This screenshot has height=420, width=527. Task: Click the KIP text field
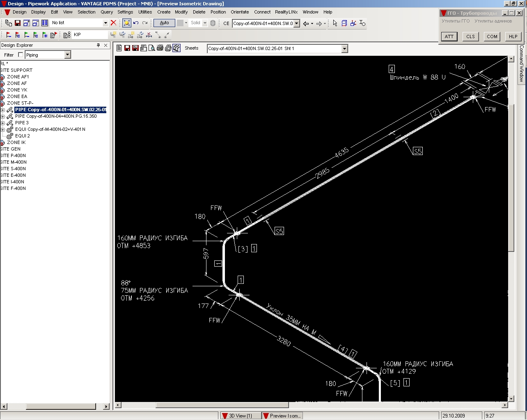pos(90,35)
